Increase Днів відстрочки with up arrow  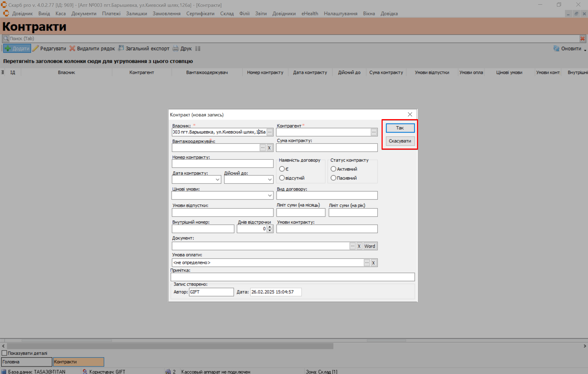click(270, 227)
